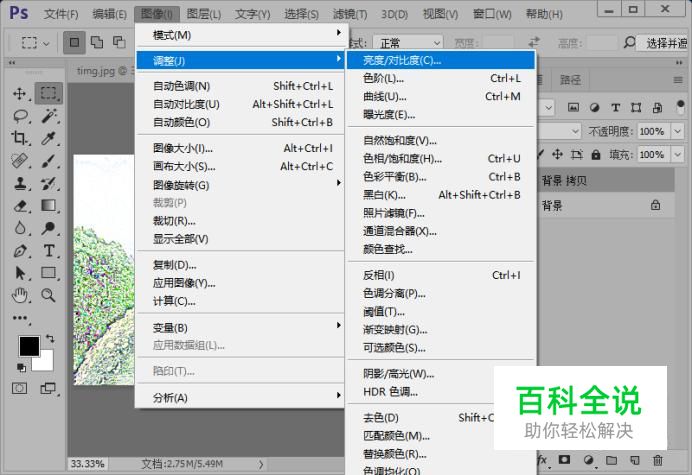The width and height of the screenshot is (692, 475).
Task: Swap width and height arrows icon
Action: point(534,42)
